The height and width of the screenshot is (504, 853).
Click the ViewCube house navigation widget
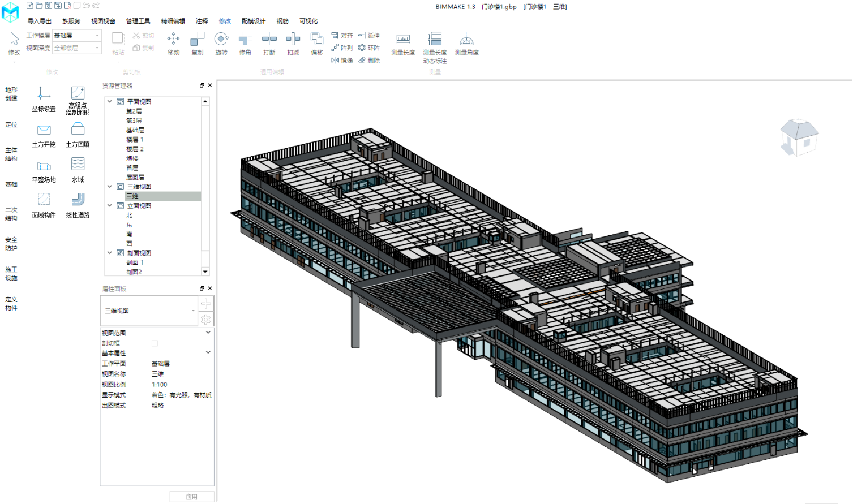pos(799,137)
